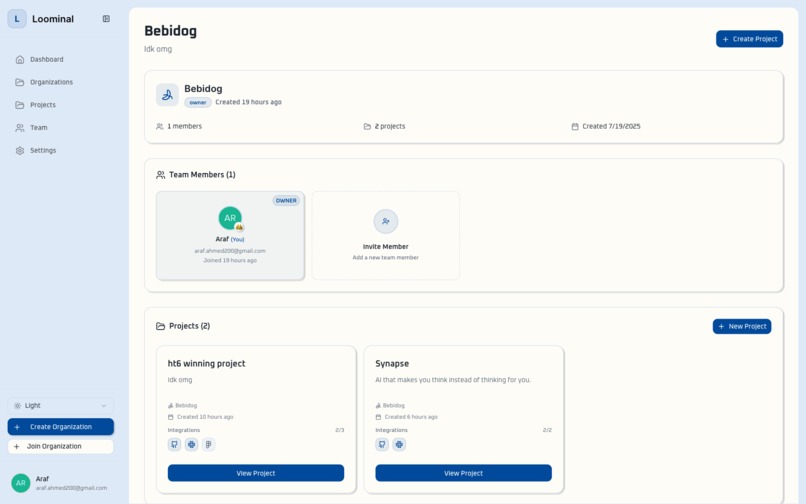Click '2/2' integrations count on Synapse card
The height and width of the screenshot is (504, 806).
pos(547,430)
